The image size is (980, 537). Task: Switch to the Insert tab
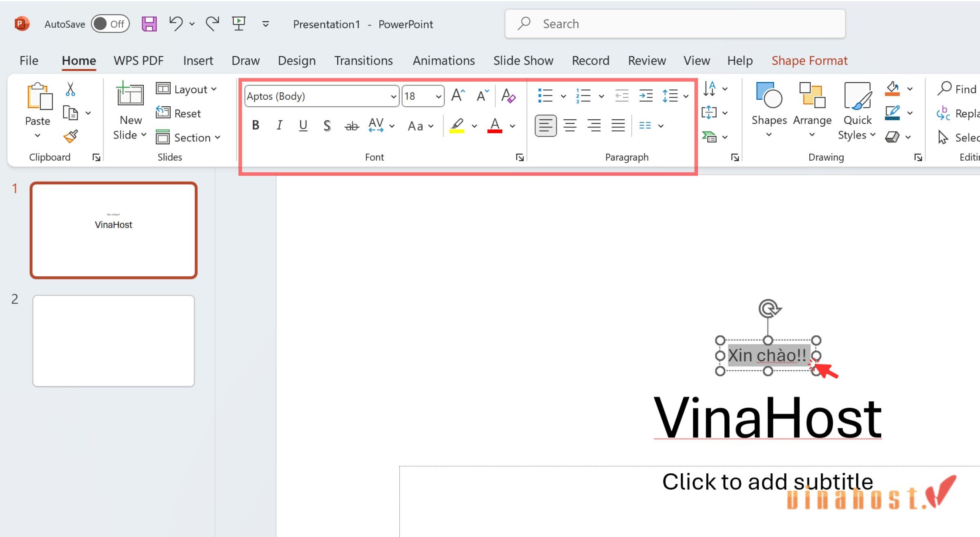tap(198, 60)
